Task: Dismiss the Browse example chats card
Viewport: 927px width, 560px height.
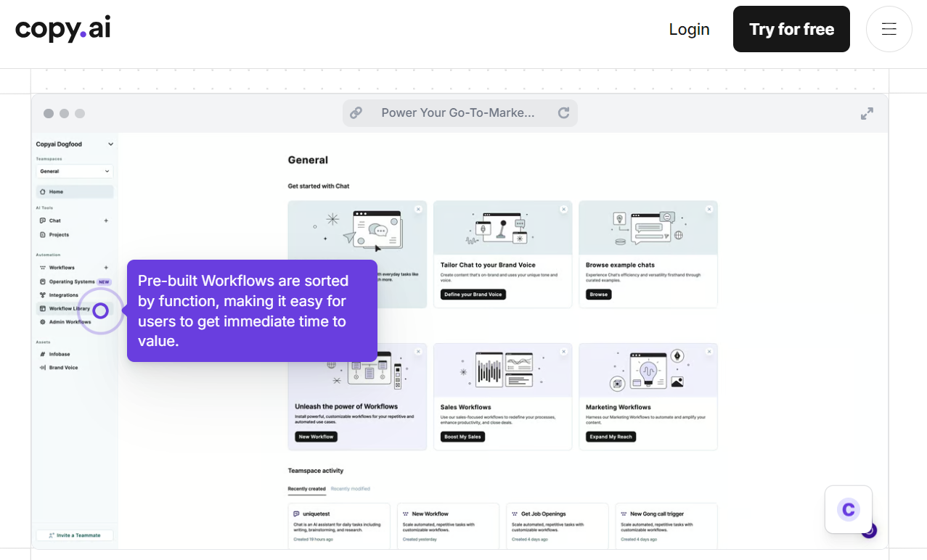Action: [x=709, y=209]
